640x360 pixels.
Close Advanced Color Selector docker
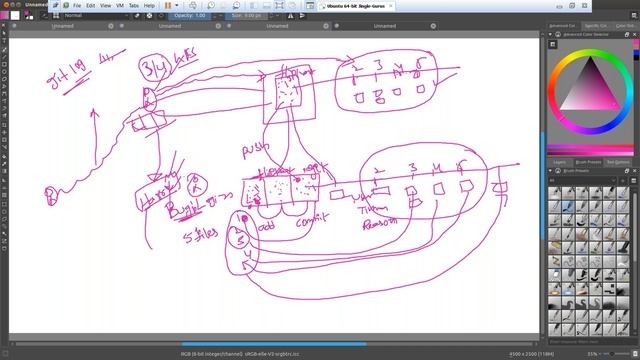point(635,35)
